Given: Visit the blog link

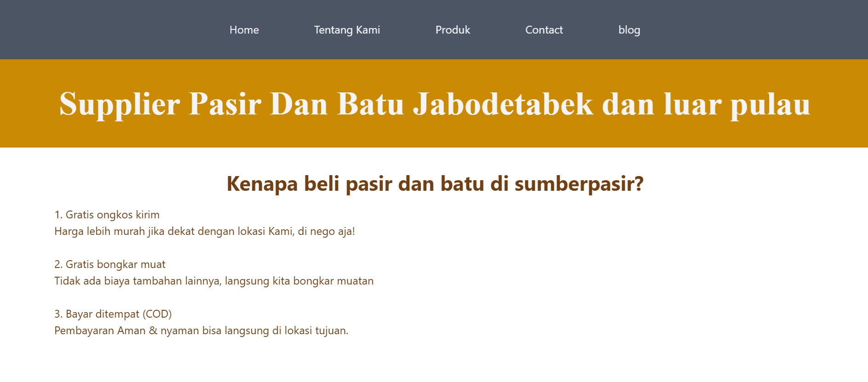Looking at the screenshot, I should 629,30.
